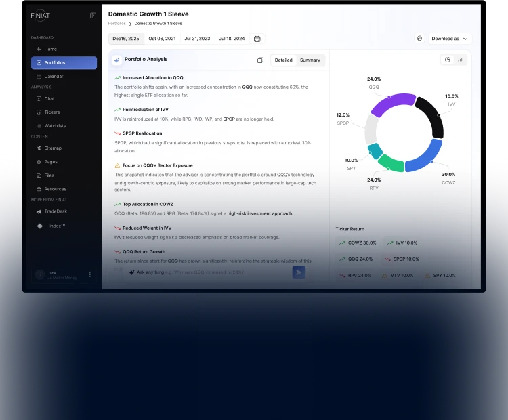Open Watchlists in sidebar
508x420 pixels.
[64, 126]
